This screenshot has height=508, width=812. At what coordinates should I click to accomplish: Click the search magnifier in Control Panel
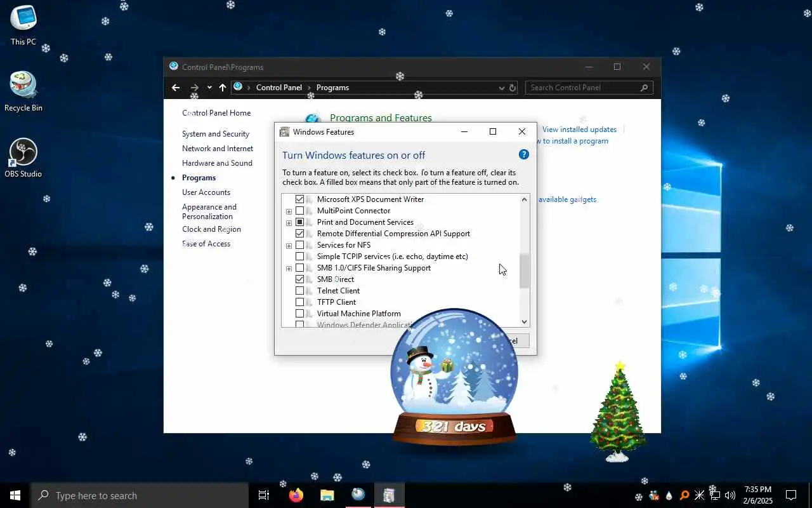point(644,88)
